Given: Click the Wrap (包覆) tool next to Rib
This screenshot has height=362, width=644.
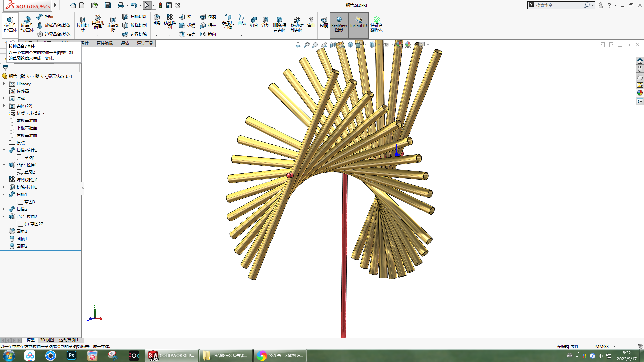Looking at the screenshot, I should click(x=208, y=16).
